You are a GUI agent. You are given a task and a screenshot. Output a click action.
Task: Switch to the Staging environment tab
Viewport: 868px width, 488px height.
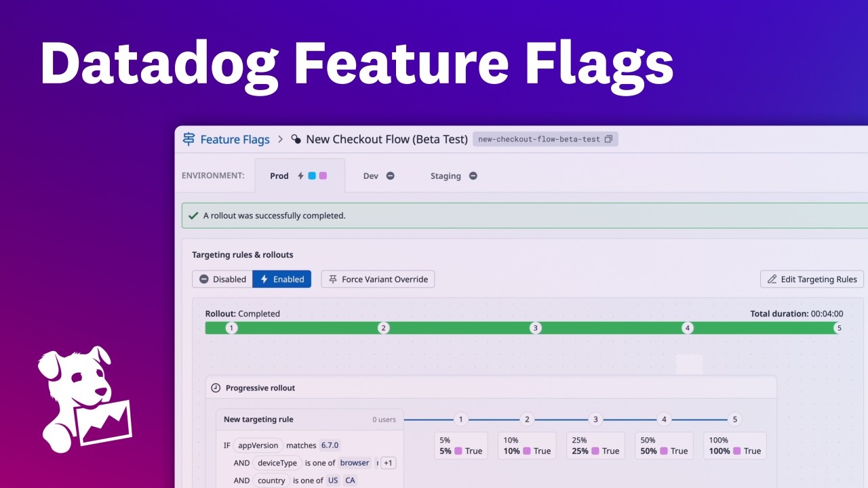point(454,176)
